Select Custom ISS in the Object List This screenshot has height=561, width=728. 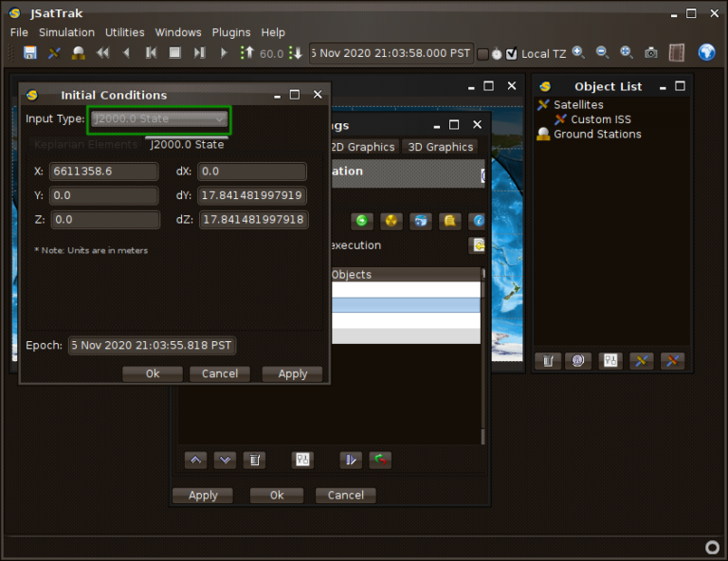[600, 119]
